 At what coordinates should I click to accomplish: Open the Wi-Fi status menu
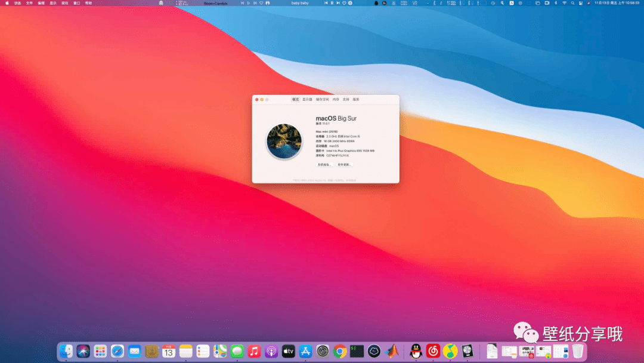(564, 3)
